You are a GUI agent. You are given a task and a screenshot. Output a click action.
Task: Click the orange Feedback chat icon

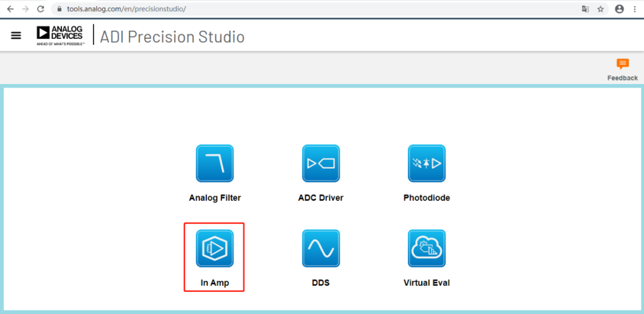tap(623, 64)
